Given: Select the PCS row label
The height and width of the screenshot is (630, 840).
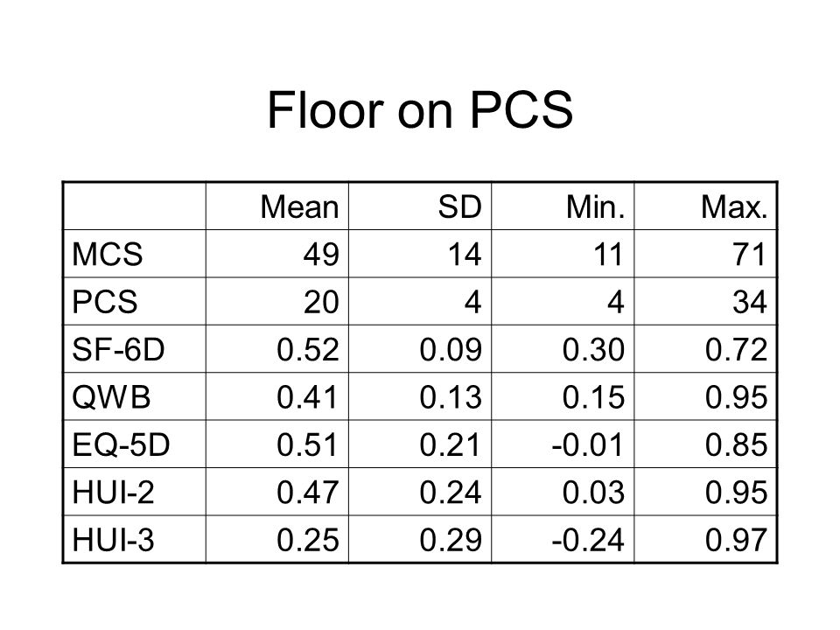Looking at the screenshot, I should [104, 302].
